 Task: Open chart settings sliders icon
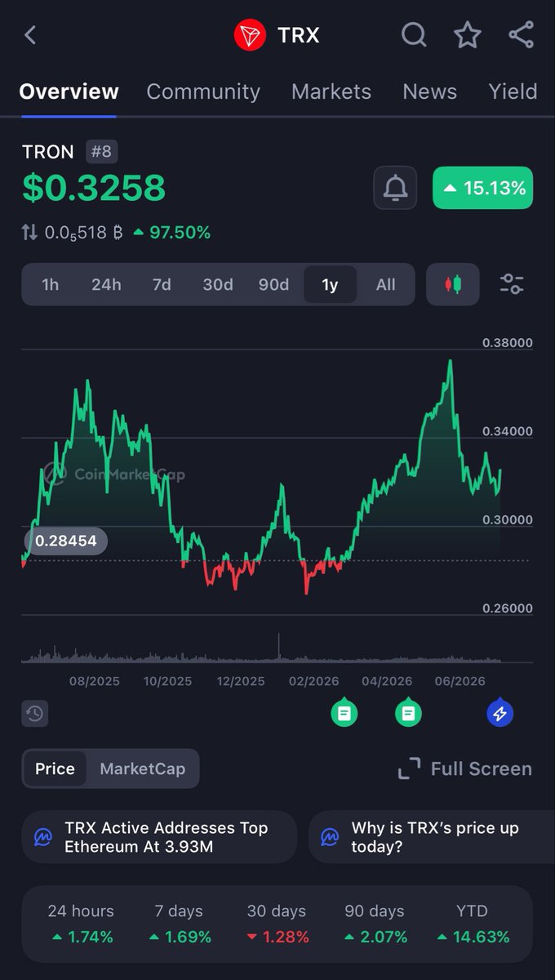512,284
